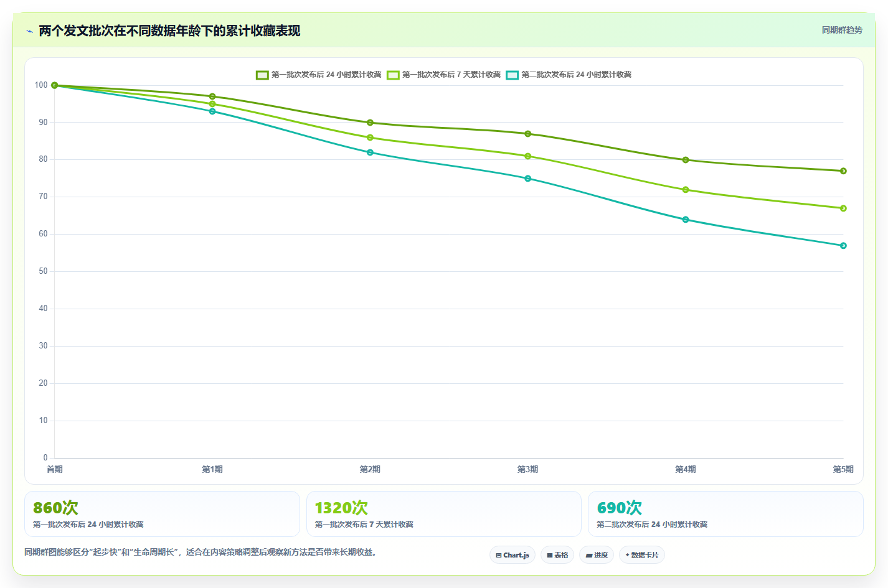The width and height of the screenshot is (888, 588).
Task: Click y-axis label 90
Action: tap(43, 123)
